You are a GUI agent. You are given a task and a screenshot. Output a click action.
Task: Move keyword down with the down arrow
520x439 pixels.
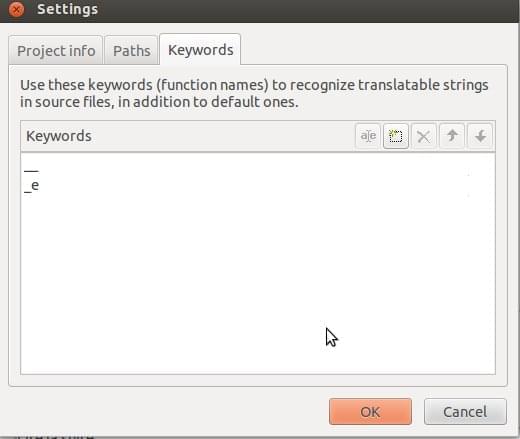[480, 136]
